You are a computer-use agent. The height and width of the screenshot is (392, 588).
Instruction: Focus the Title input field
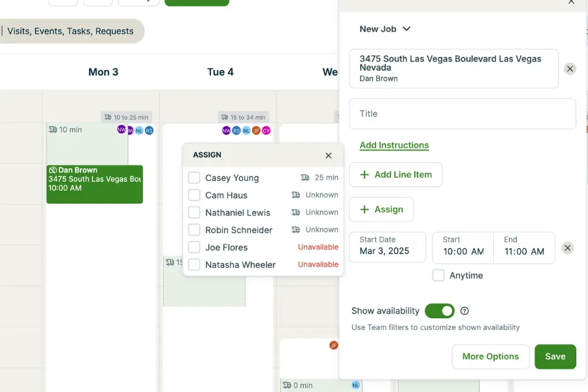click(x=463, y=114)
